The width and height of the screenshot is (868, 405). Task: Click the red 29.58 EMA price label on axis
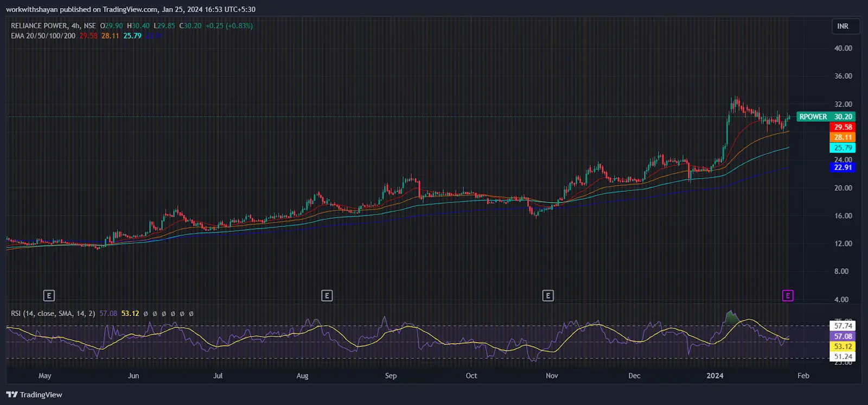point(843,127)
